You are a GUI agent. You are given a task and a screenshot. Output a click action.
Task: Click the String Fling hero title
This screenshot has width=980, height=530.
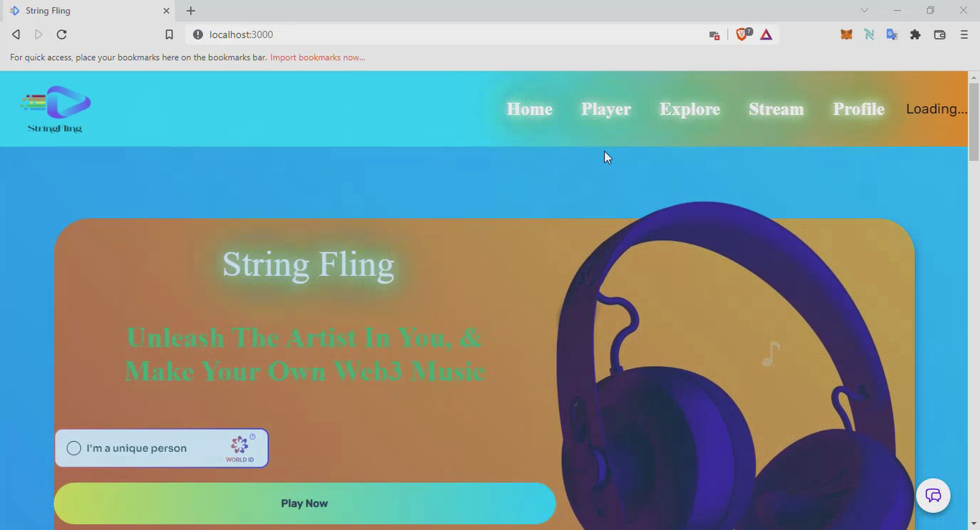click(x=308, y=264)
